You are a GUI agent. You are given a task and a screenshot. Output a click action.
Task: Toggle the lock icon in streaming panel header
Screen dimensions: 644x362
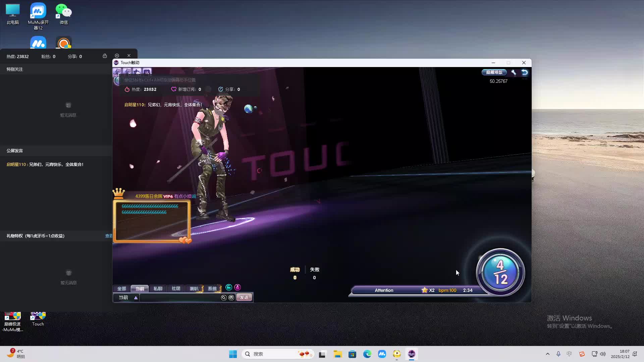[x=105, y=56]
